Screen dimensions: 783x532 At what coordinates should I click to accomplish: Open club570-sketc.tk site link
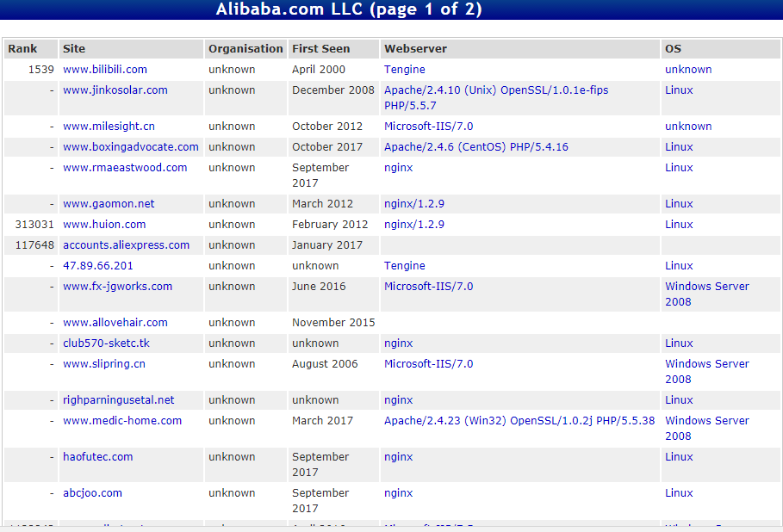[x=106, y=343]
